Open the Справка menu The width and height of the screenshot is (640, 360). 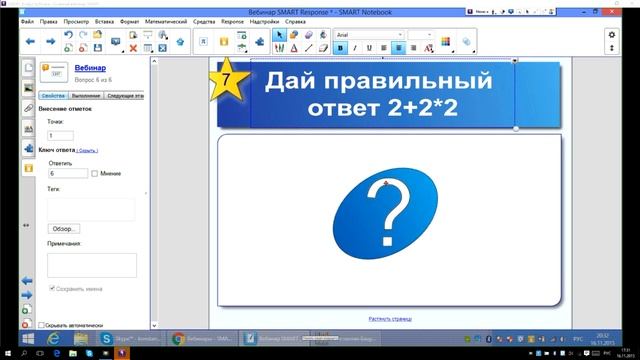click(x=295, y=22)
